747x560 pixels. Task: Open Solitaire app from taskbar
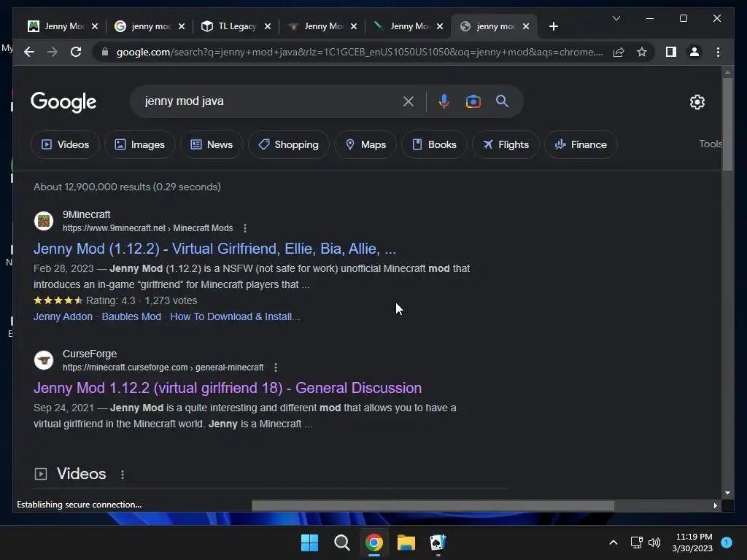coord(438,542)
